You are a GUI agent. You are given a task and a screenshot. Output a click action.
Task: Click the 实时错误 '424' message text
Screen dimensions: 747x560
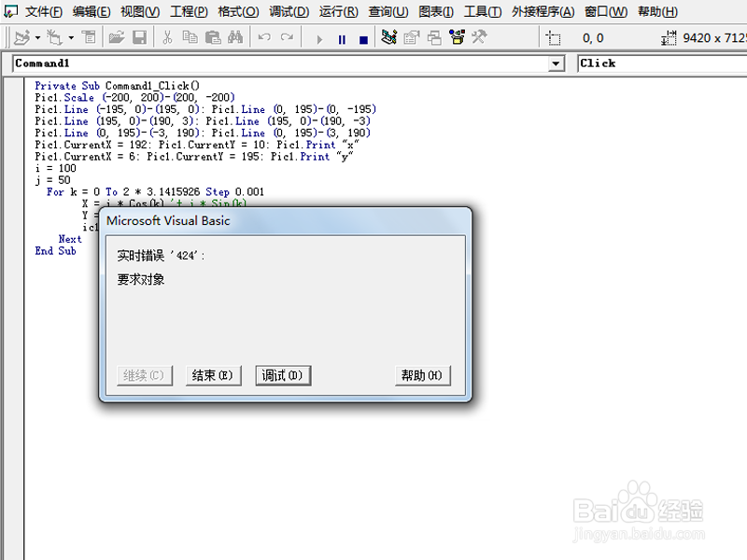coord(161,256)
